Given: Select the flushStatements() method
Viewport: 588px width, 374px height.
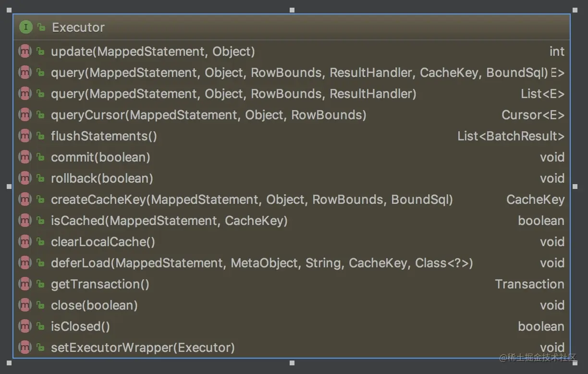Looking at the screenshot, I should point(104,136).
